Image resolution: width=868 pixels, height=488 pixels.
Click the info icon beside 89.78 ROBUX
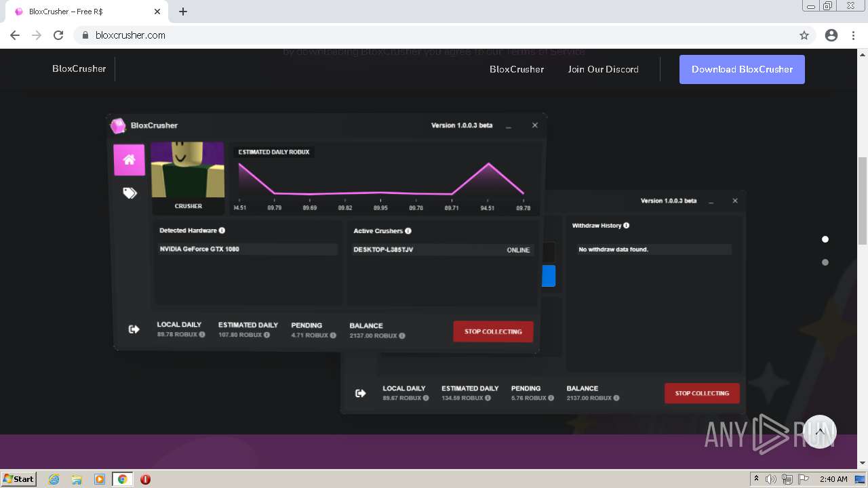click(x=202, y=335)
